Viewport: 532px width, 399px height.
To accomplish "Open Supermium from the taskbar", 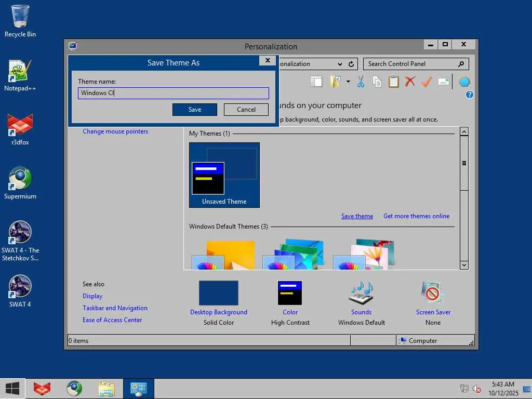I will click(74, 389).
